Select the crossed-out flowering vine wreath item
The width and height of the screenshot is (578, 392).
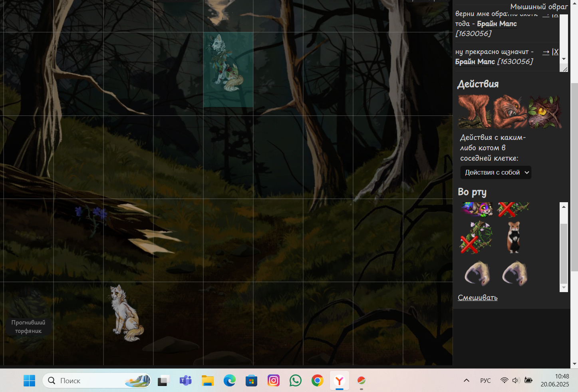477,237
